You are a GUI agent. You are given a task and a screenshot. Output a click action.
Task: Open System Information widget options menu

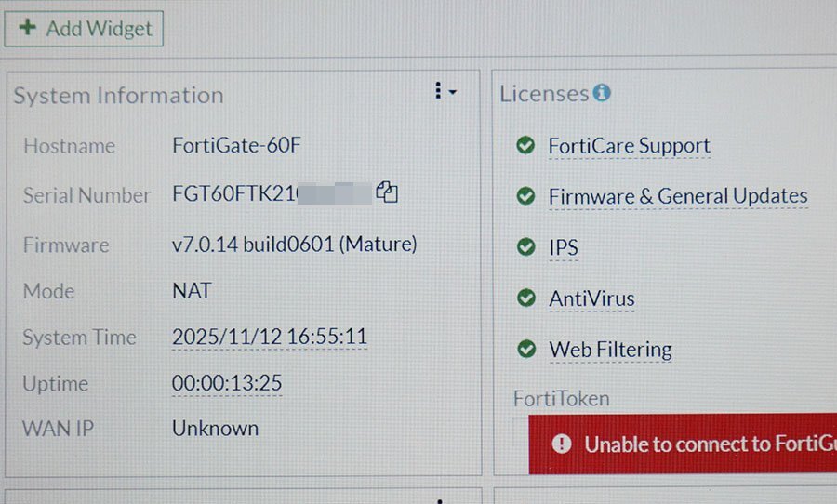[445, 91]
